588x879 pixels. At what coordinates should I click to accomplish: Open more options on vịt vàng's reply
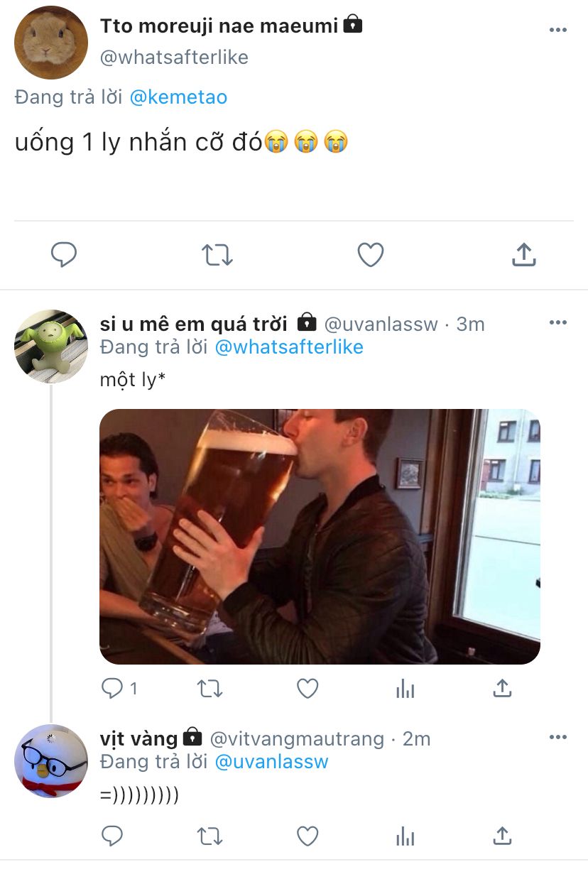point(558,738)
